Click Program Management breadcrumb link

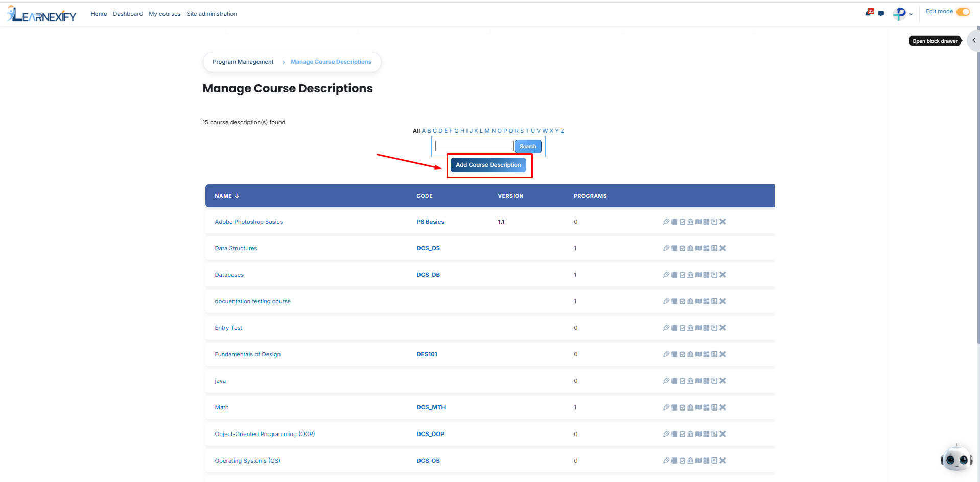pyautogui.click(x=243, y=62)
